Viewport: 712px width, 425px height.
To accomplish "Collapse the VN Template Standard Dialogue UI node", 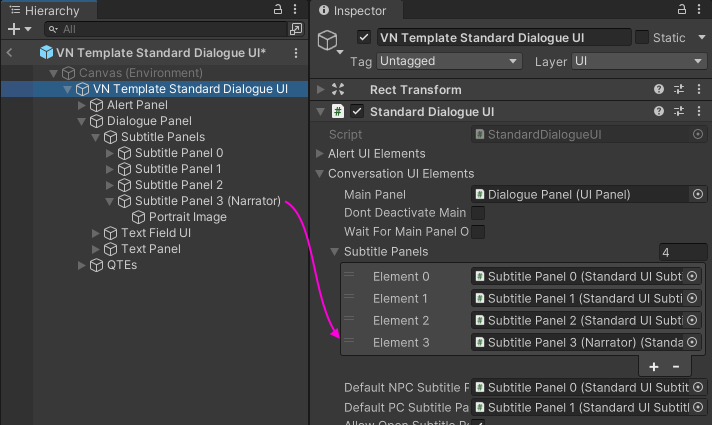I will [x=67, y=89].
